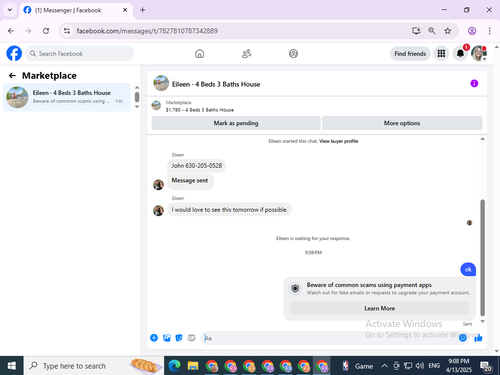500x375 pixels.
Task: Open the Facebook logo home link
Action: [x=14, y=53]
